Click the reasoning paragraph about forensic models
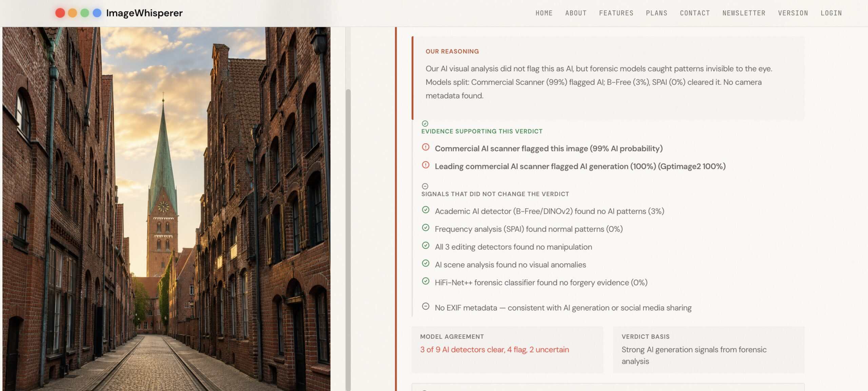Screen dimensions: 868x391 [x=599, y=82]
